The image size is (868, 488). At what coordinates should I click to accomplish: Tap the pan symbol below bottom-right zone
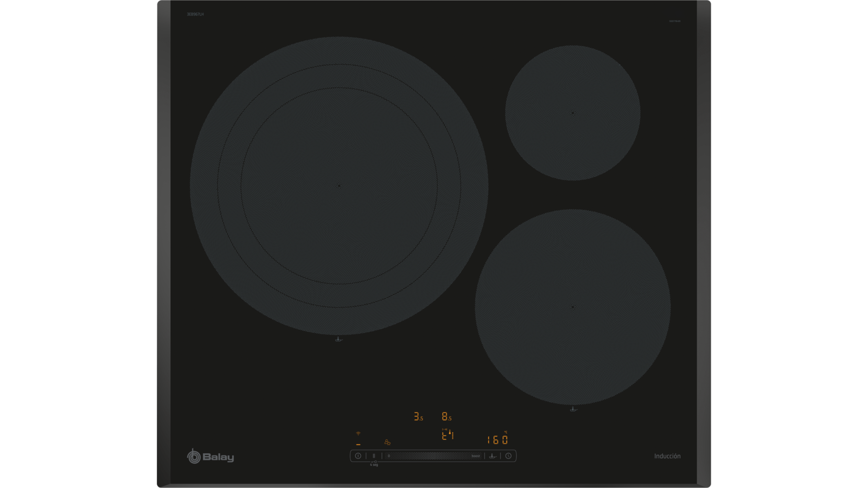pyautogui.click(x=573, y=409)
